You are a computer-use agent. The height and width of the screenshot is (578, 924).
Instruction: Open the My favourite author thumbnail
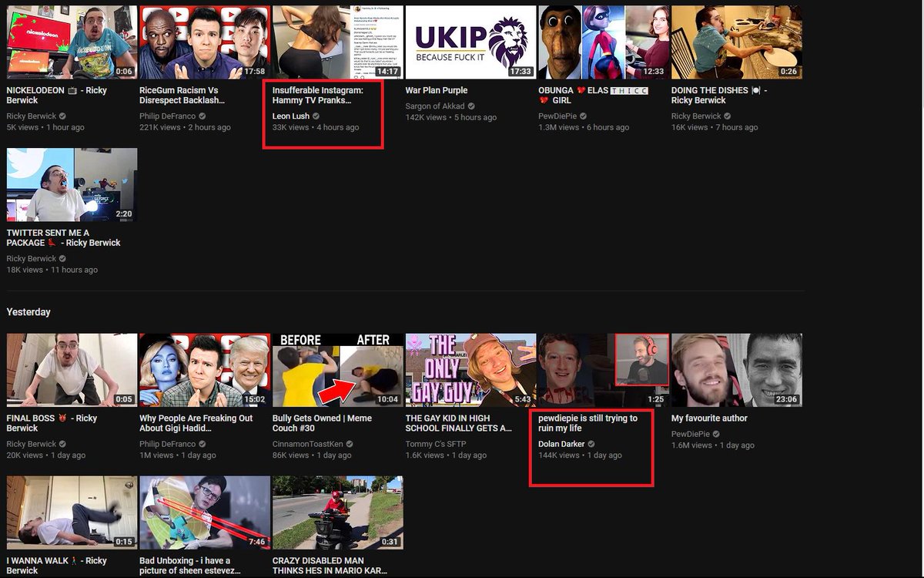pyautogui.click(x=737, y=370)
